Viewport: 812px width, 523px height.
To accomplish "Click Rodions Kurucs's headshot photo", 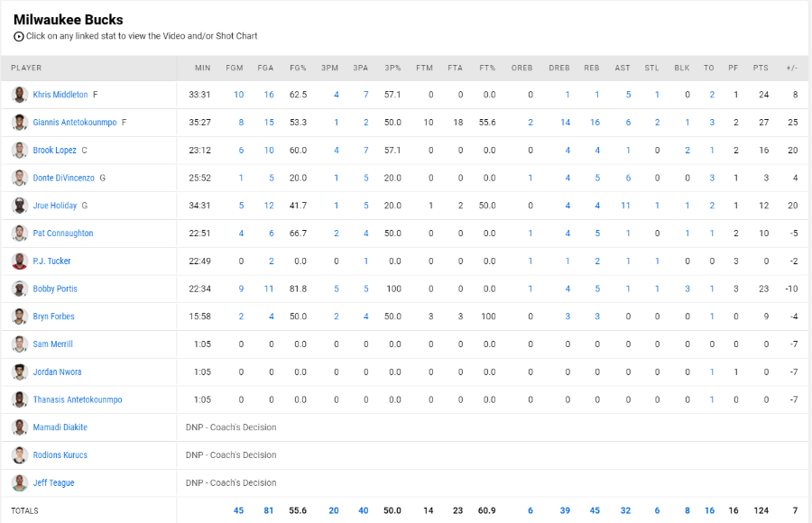I will [x=20, y=455].
